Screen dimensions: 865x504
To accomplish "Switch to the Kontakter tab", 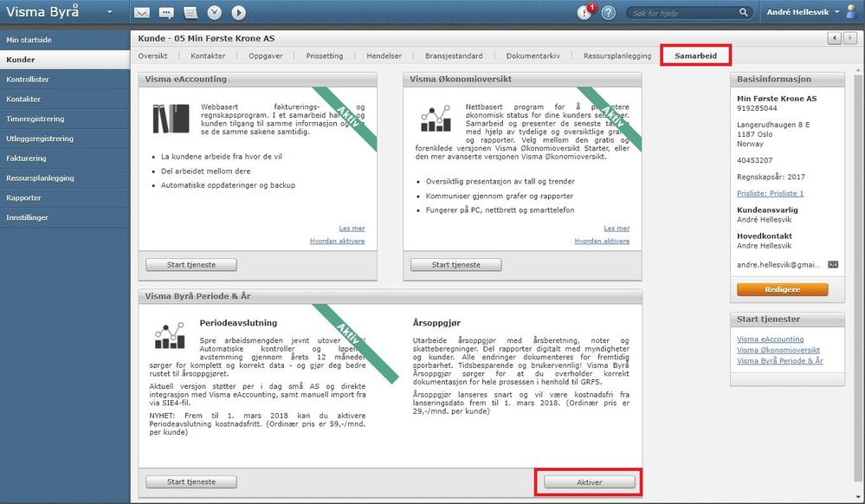I will [208, 55].
